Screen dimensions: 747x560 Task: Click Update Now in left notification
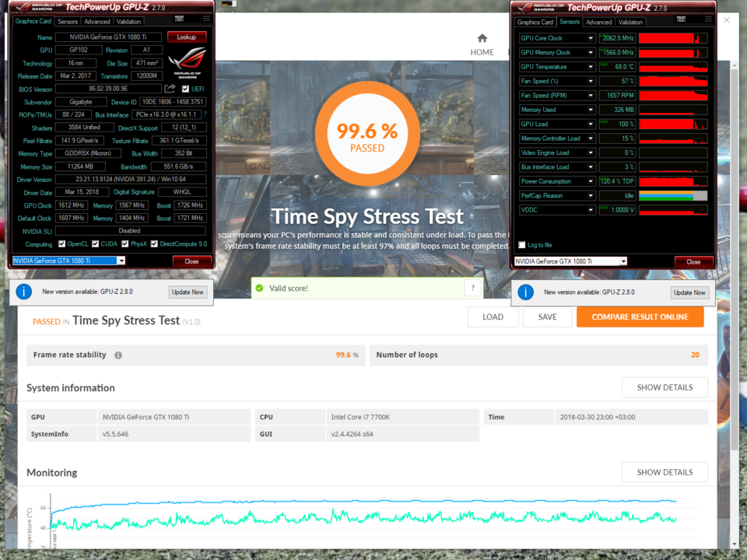[x=188, y=292]
